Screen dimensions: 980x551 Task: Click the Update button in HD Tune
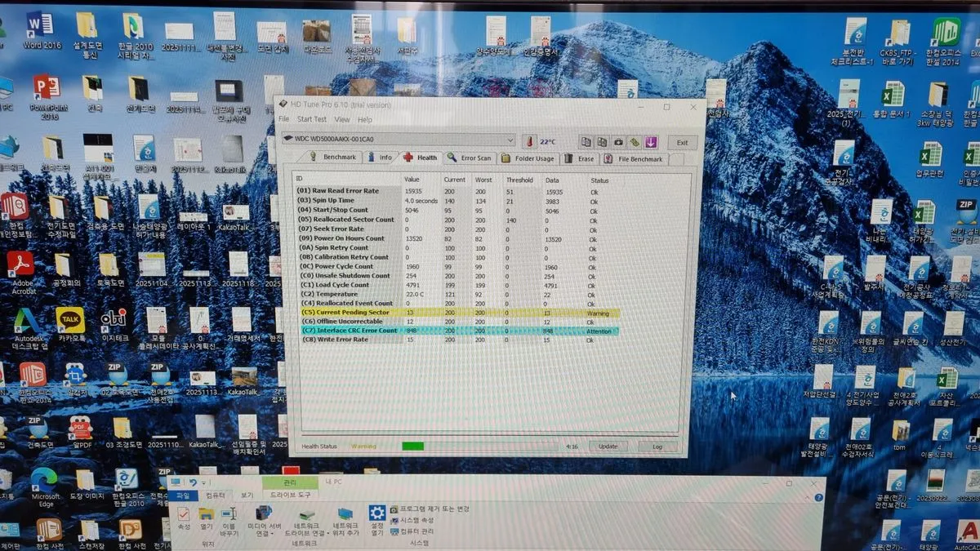(x=608, y=447)
